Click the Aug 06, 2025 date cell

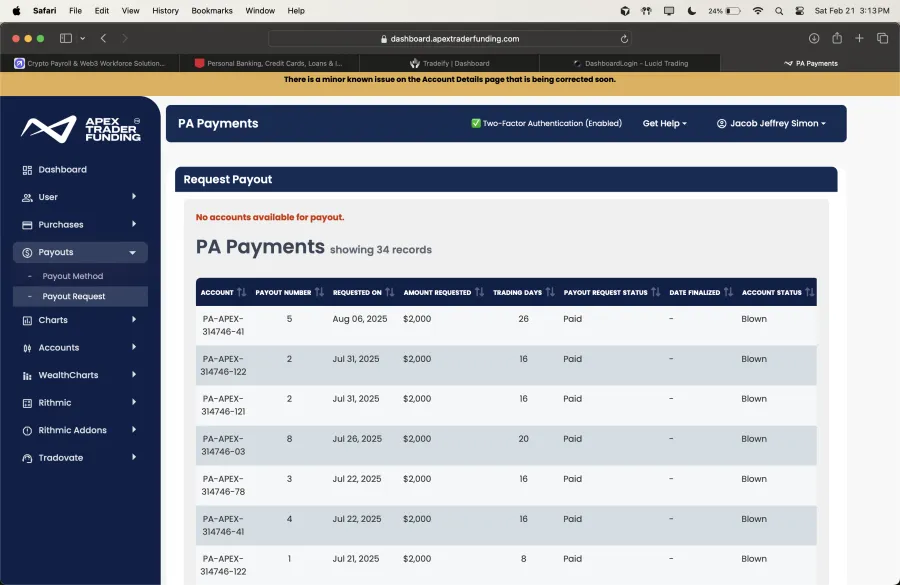pyautogui.click(x=360, y=319)
